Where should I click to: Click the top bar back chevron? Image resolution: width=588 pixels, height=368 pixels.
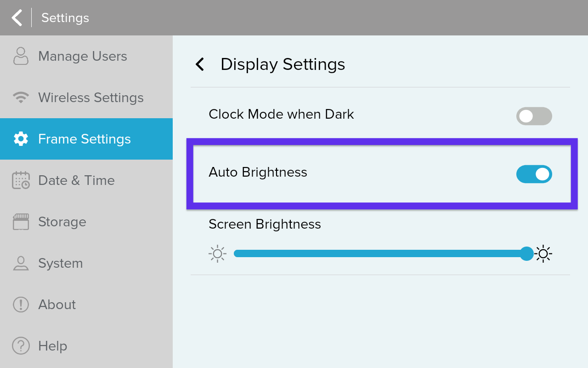click(17, 18)
